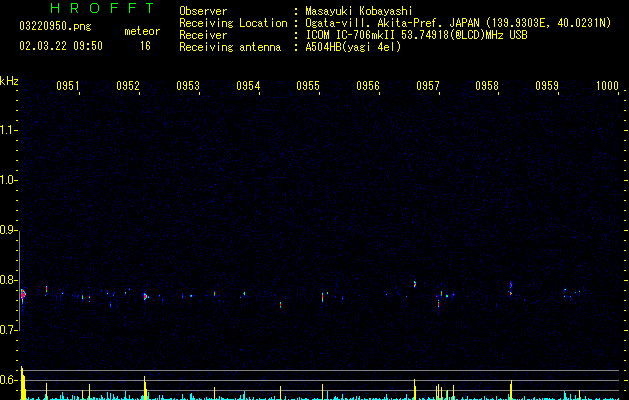Click the HROFFT title text
Screen dimensions: 629x400
103,8
